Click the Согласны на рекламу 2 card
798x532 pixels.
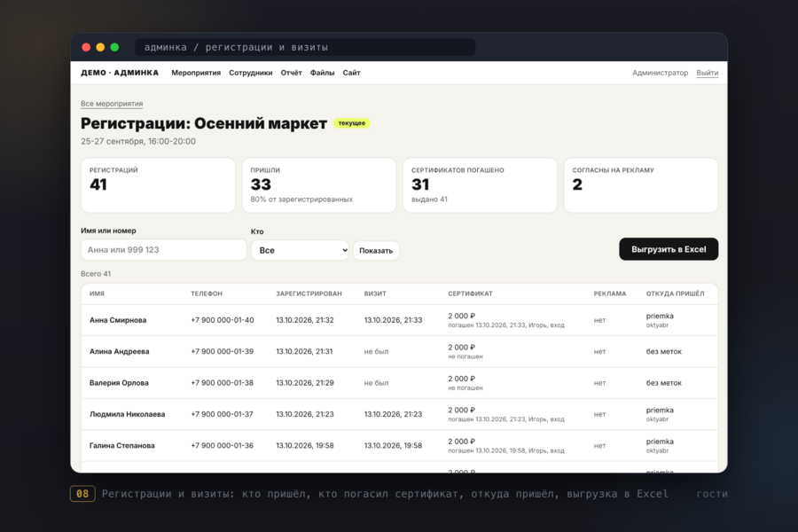tap(641, 184)
